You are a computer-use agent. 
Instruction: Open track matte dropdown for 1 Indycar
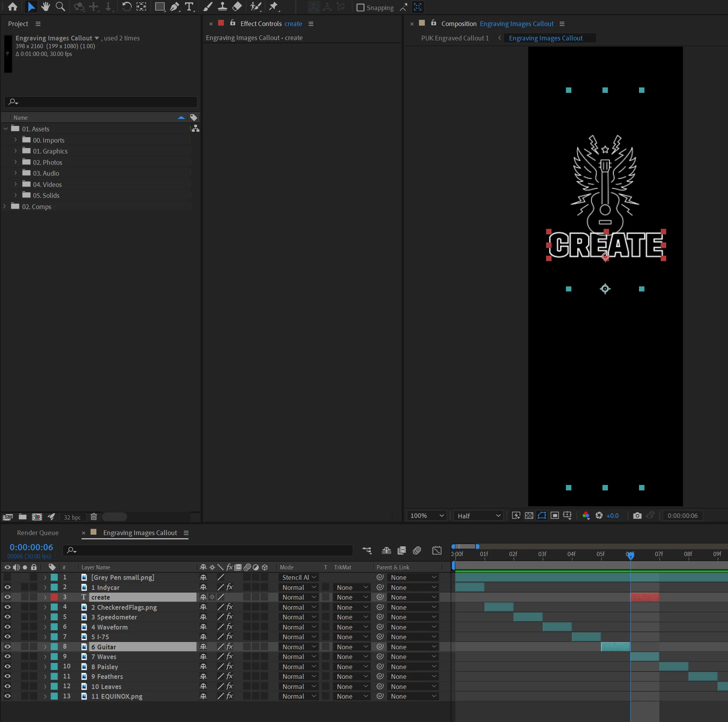point(351,588)
